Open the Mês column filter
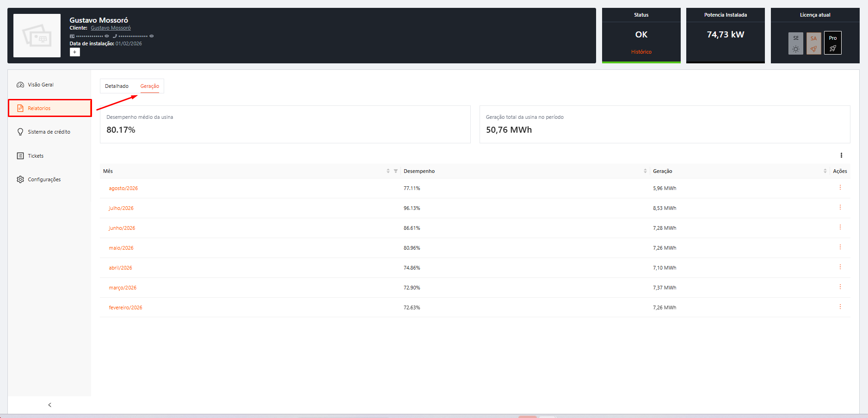The height and width of the screenshot is (418, 868). 396,171
